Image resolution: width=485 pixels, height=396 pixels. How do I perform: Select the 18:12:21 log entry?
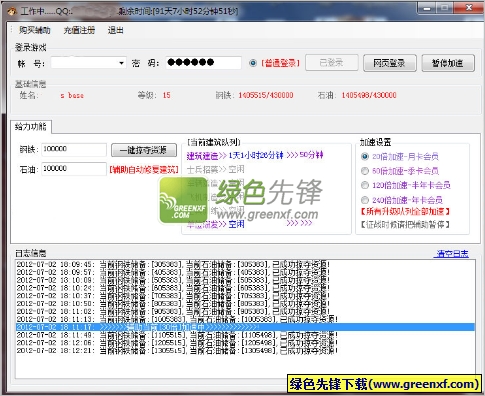pyautogui.click(x=245, y=351)
